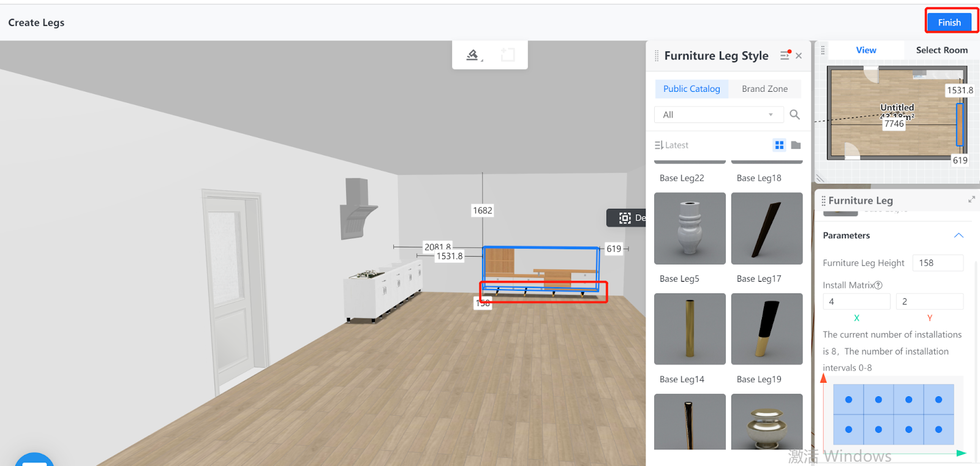Click the add-frame icon beside the paint tool
This screenshot has height=466, width=980.
pos(508,55)
